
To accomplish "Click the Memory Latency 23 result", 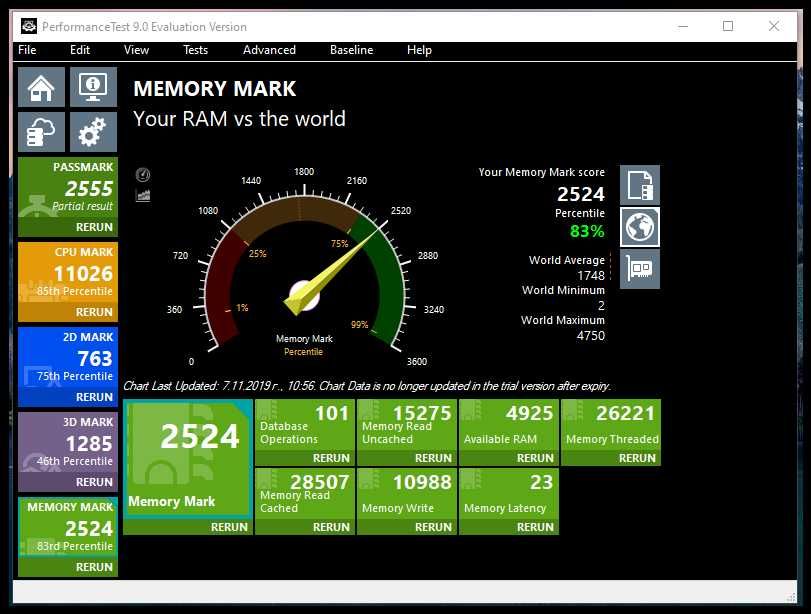I will [x=509, y=494].
